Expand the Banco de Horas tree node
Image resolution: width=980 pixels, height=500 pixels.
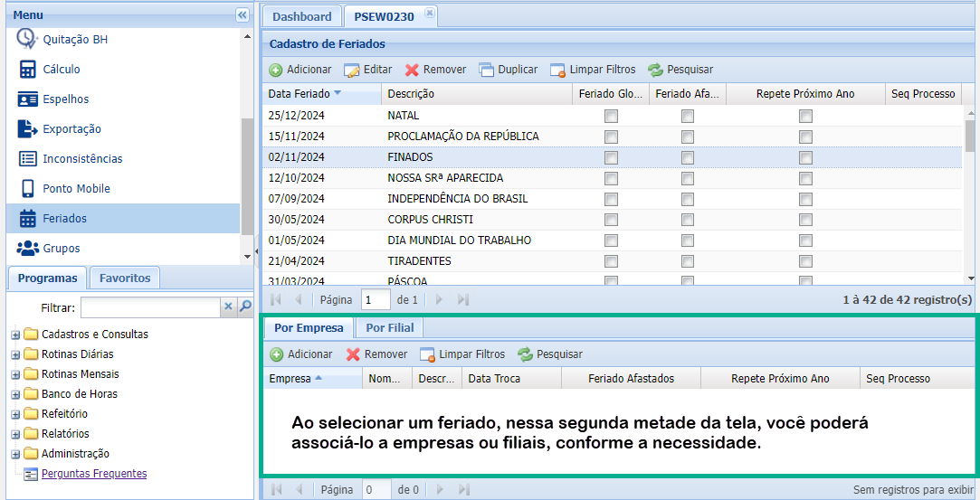tap(15, 394)
